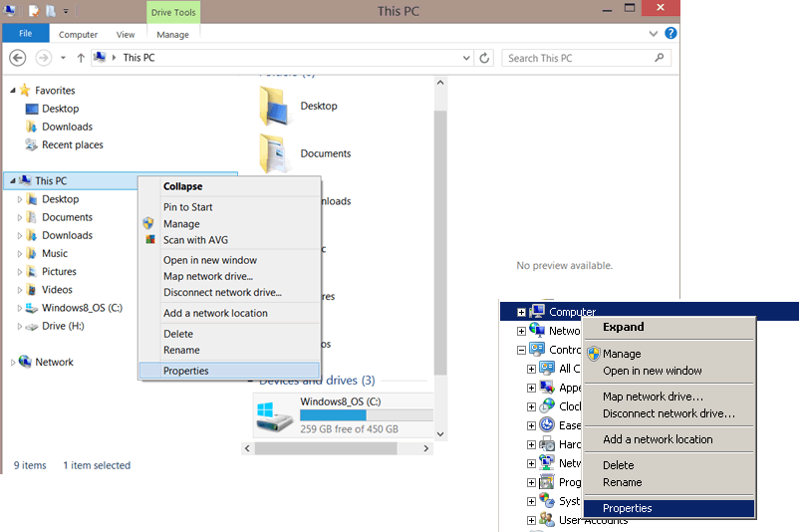The height and width of the screenshot is (532, 801).
Task: Choose Delete in This PC context menu
Action: (x=178, y=334)
